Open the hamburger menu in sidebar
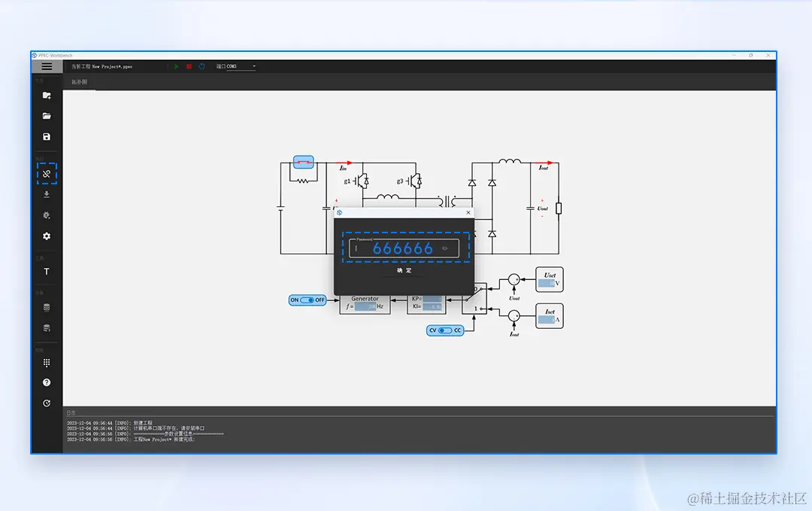The height and width of the screenshot is (511, 812). point(47,66)
